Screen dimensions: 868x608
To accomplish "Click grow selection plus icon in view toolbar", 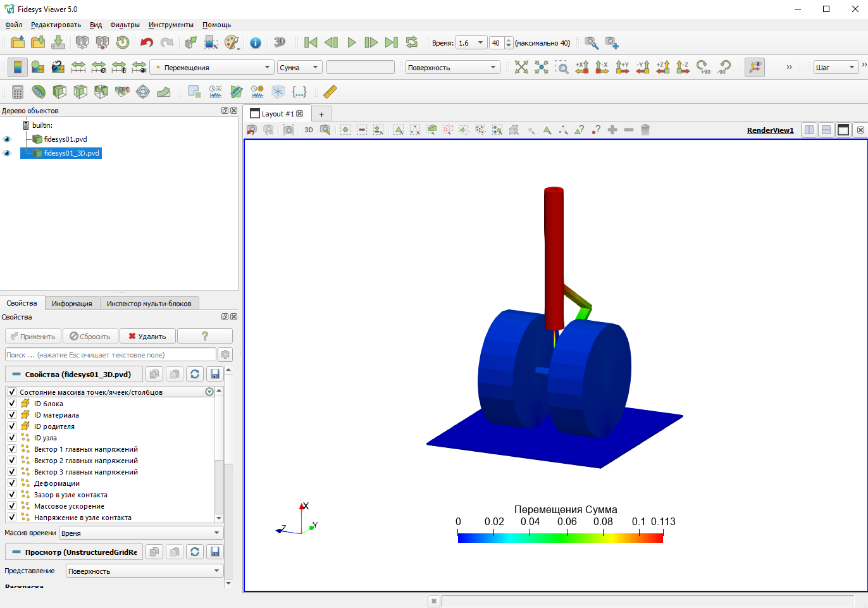I will point(612,130).
